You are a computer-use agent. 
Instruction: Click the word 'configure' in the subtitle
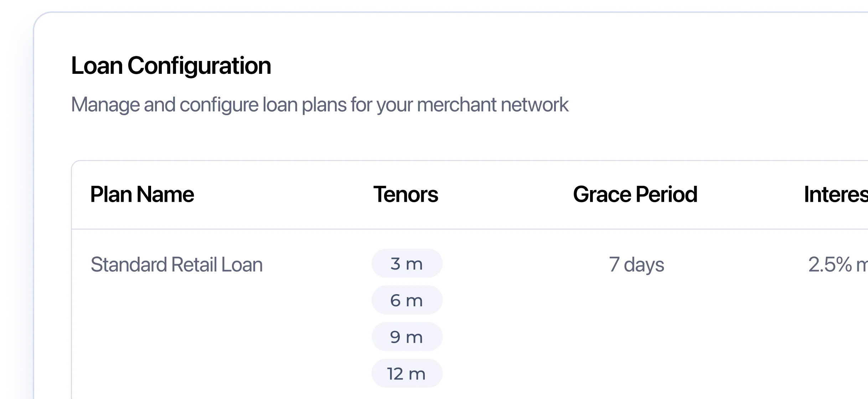(x=219, y=105)
